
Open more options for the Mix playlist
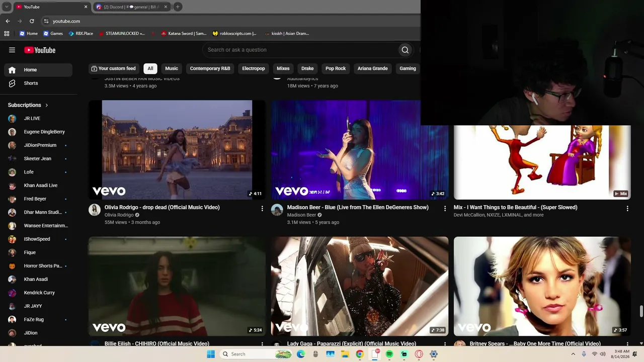(627, 208)
